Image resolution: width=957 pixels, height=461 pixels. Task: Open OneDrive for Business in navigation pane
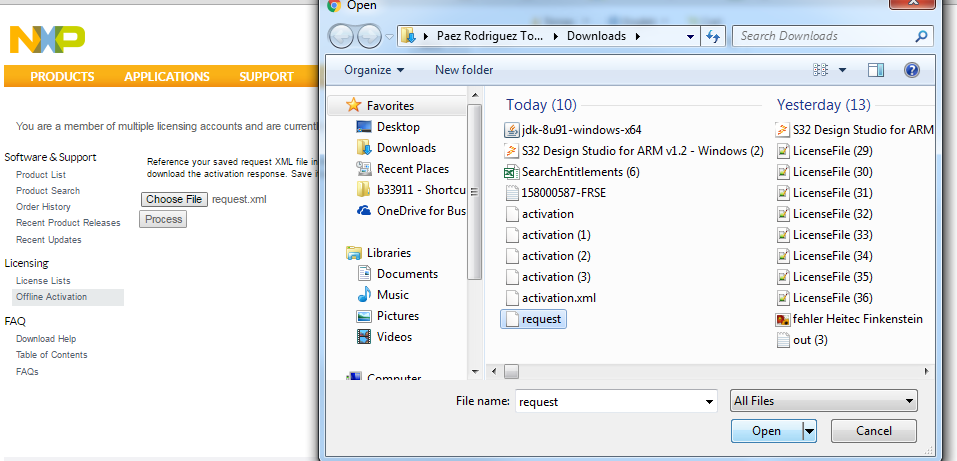point(411,211)
